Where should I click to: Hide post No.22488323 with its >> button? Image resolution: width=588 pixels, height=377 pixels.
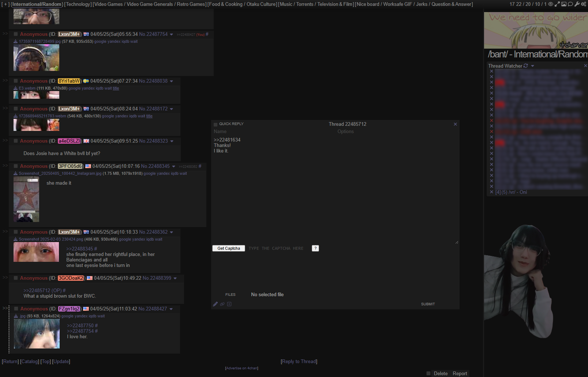tap(5, 140)
